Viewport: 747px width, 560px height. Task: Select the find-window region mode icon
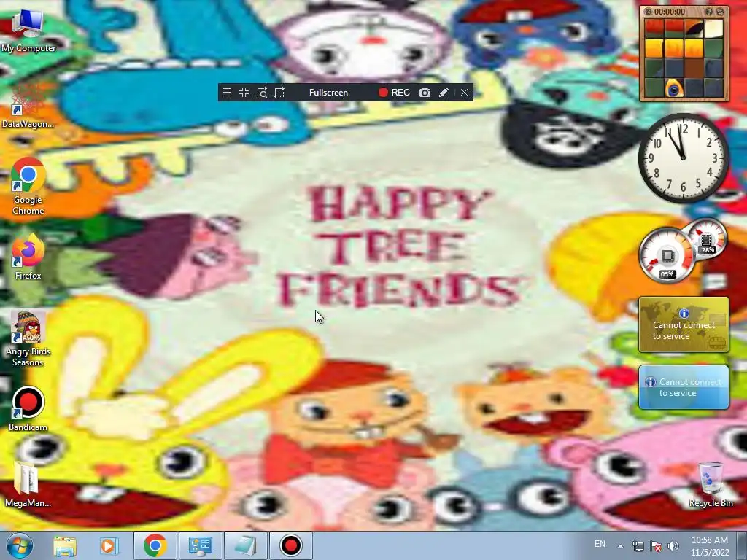pos(262,93)
